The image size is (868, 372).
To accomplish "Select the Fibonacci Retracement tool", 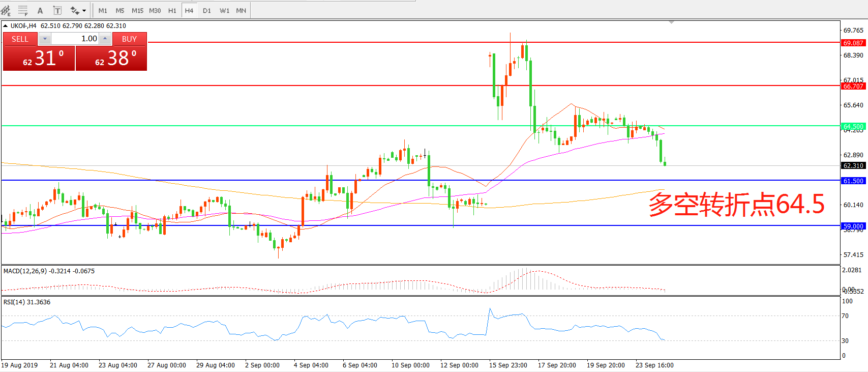I will tap(23, 10).
